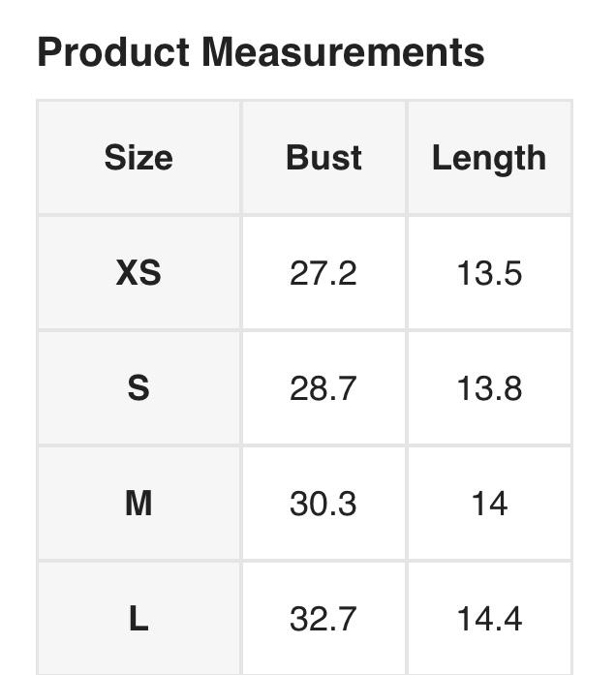
Task: Click the 30.3 bust value
Action: click(x=323, y=504)
